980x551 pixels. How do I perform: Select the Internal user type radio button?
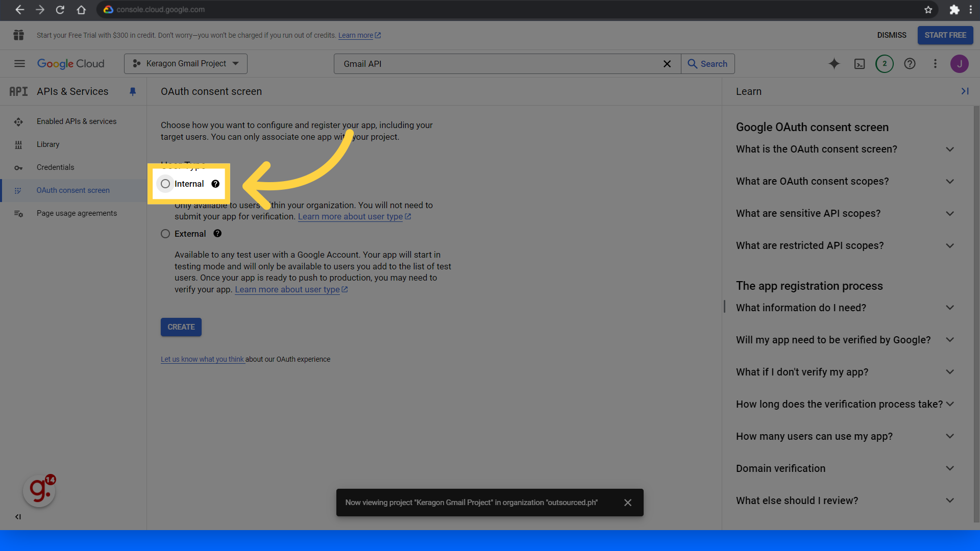pos(165,184)
